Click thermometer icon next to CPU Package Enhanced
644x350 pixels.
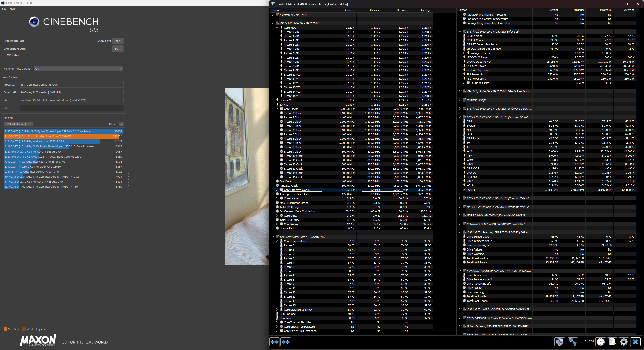tap(464, 36)
